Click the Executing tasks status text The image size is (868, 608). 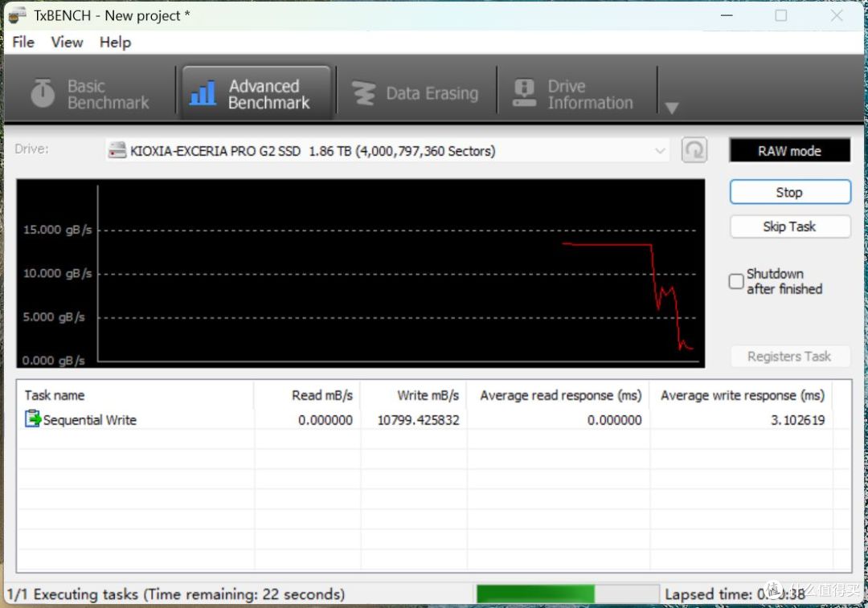175,594
